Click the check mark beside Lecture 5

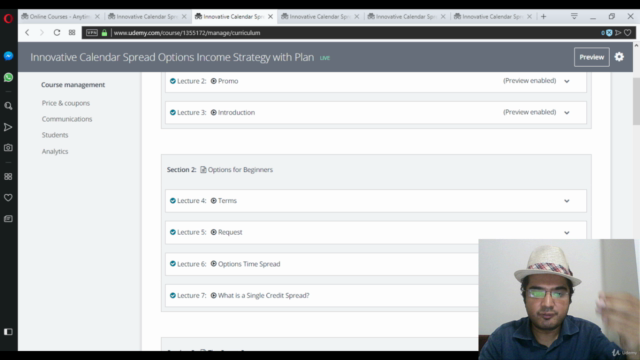click(173, 232)
